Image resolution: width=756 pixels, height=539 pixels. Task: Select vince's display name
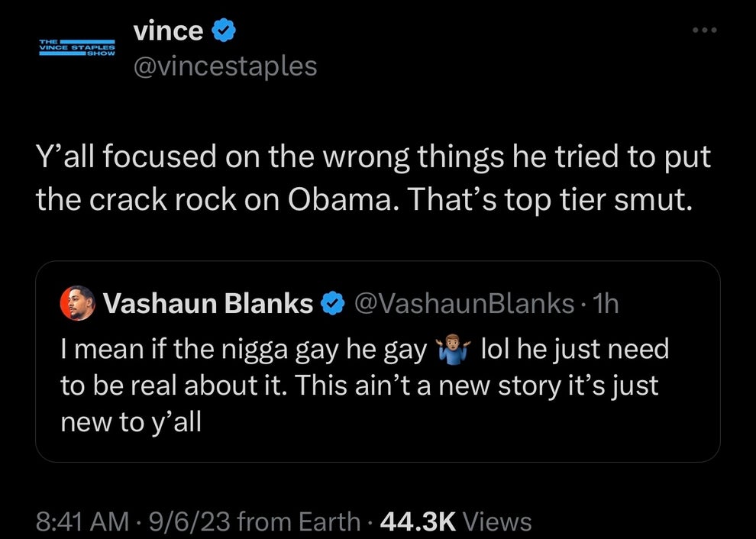coord(167,30)
